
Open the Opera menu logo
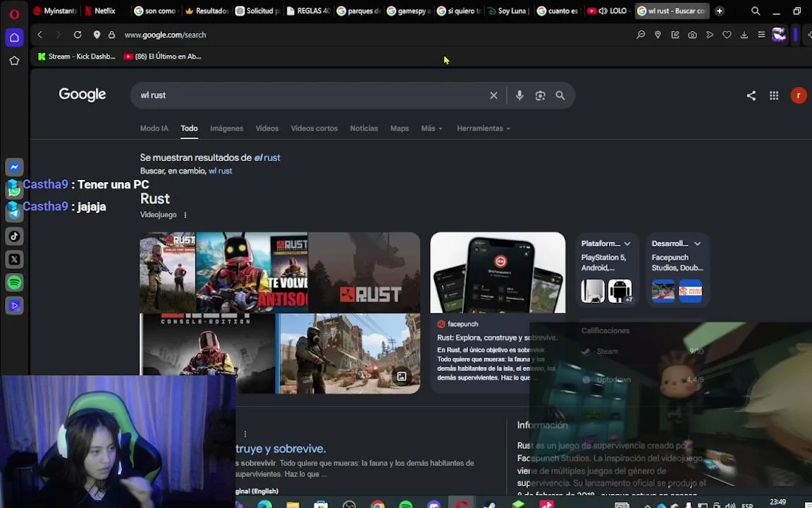pos(14,14)
